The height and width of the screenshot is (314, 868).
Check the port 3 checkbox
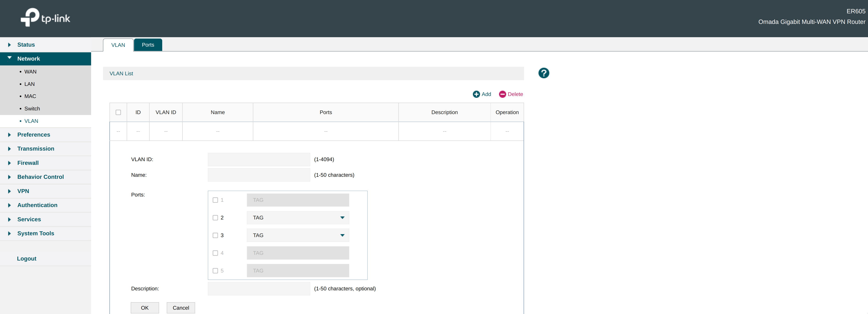click(x=215, y=235)
